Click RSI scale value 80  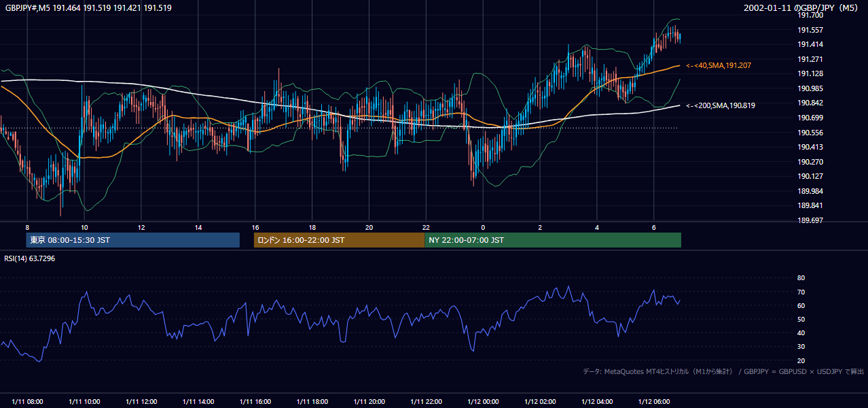click(x=801, y=278)
